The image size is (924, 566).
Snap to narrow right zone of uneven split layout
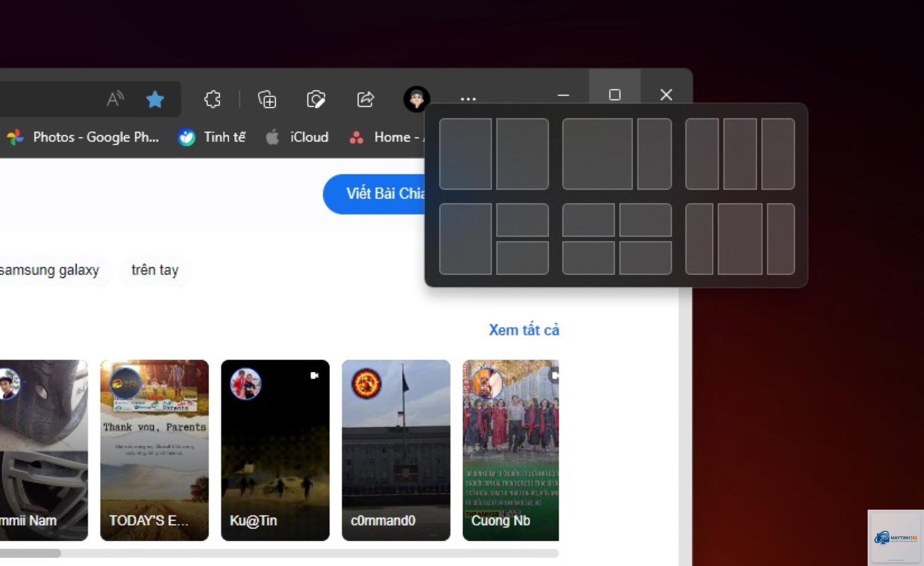655,154
